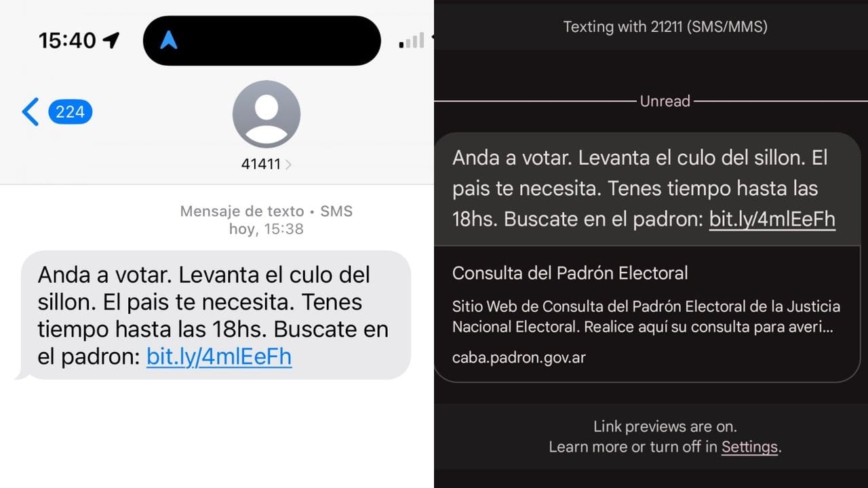Tap the location arrow next to 15:40
The height and width of the screenshot is (488, 868).
pyautogui.click(x=111, y=41)
